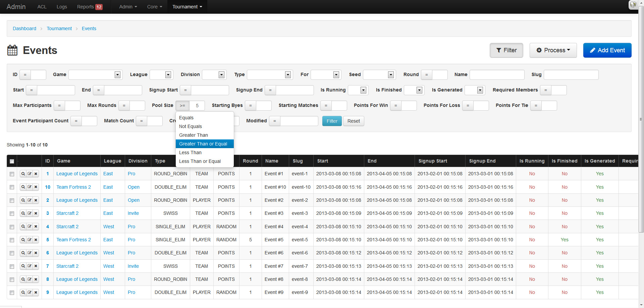Click the Name filter text field
This screenshot has width=644, height=308.
[x=496, y=75]
